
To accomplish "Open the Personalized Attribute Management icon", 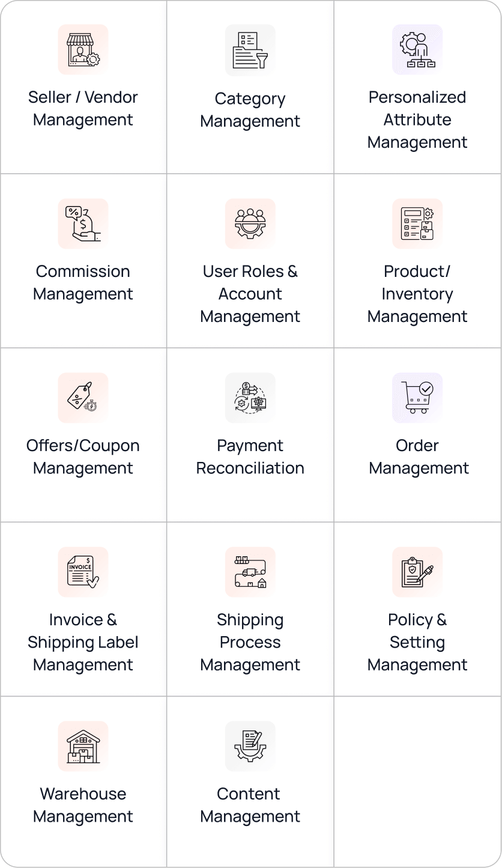I will pyautogui.click(x=417, y=50).
